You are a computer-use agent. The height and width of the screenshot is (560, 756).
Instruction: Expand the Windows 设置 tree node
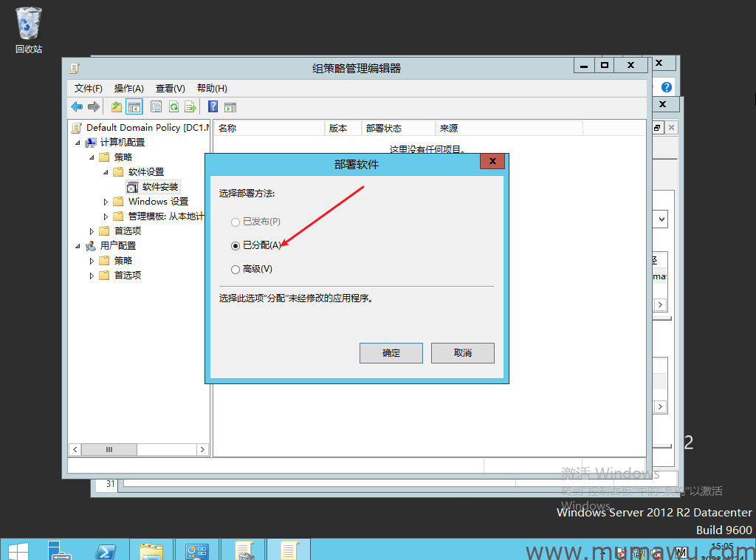[x=106, y=202]
